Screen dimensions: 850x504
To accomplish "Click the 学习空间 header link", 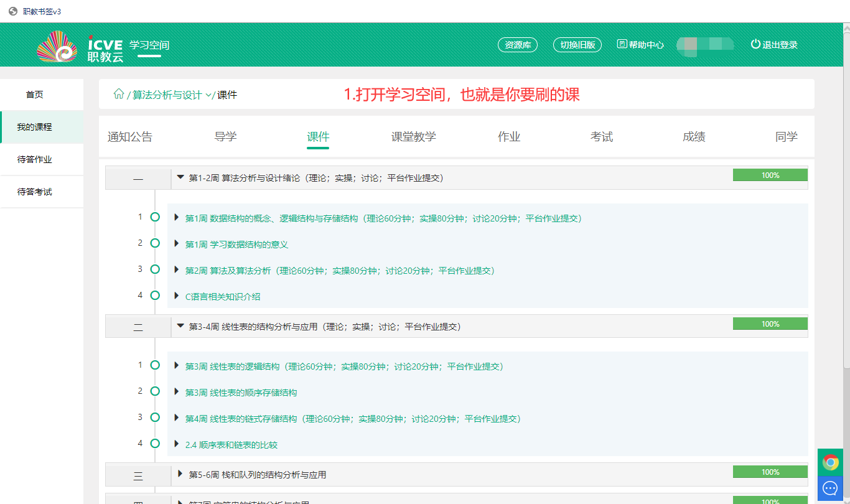I will click(x=149, y=45).
